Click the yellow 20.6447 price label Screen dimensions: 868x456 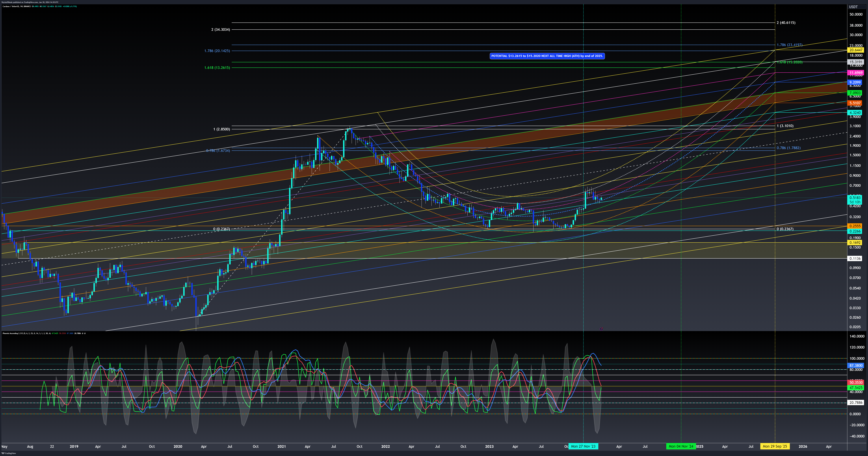[855, 50]
